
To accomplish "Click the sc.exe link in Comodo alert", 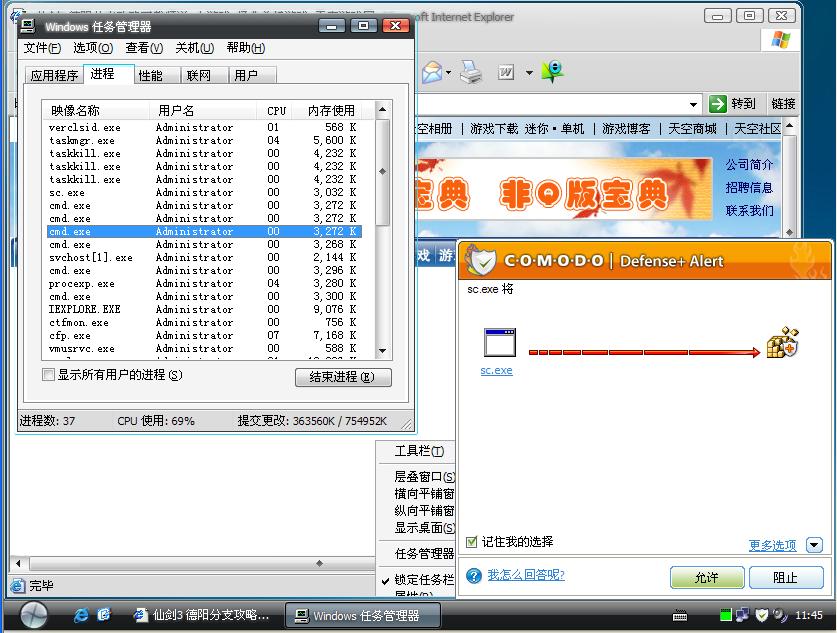I will point(496,370).
